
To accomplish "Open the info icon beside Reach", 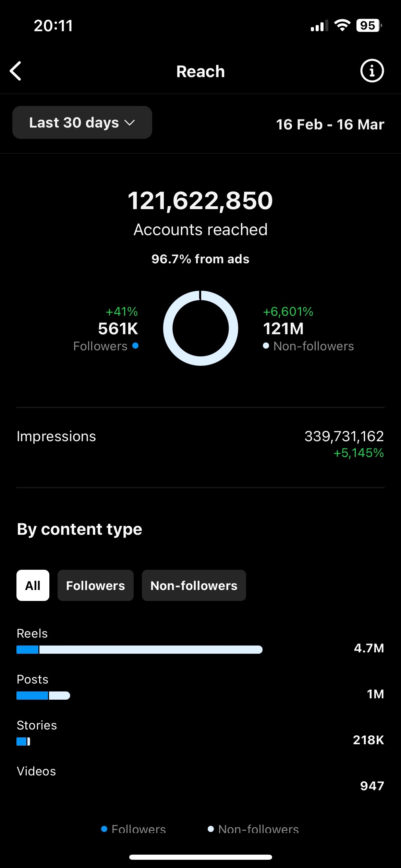I will [372, 71].
